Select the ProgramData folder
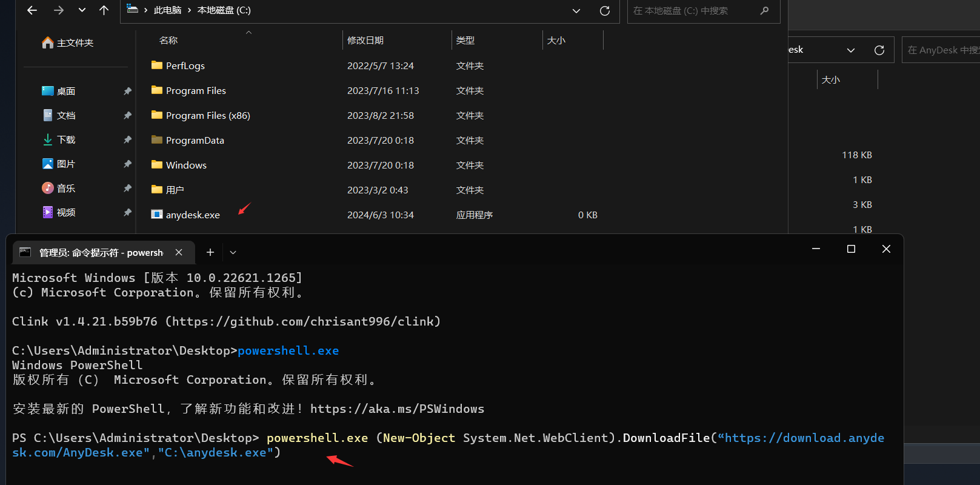The width and height of the screenshot is (980, 485). point(188,140)
